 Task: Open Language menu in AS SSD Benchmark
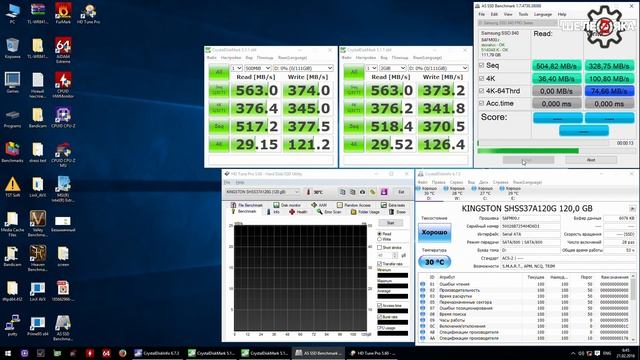click(x=543, y=14)
